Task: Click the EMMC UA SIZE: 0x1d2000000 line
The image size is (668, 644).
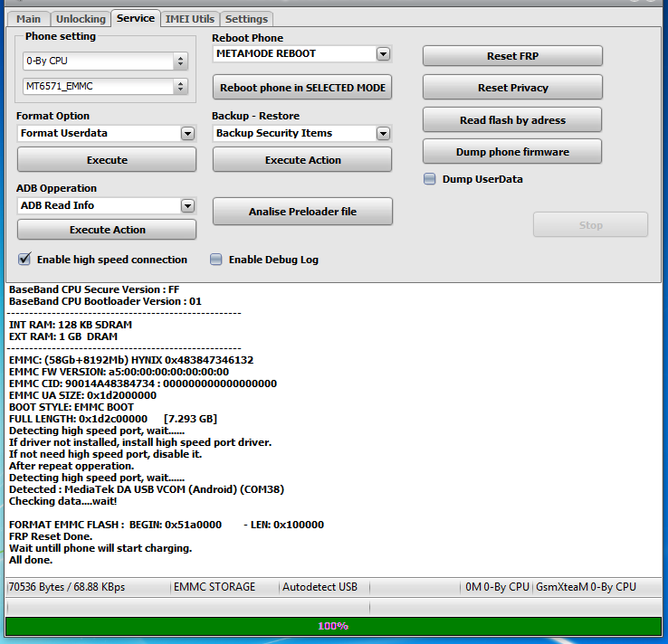Action: coord(82,395)
